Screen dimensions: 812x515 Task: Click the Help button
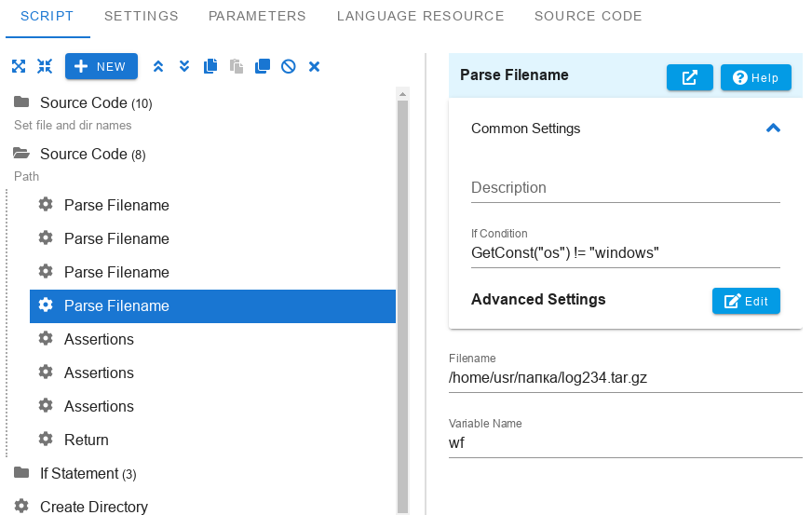755,77
